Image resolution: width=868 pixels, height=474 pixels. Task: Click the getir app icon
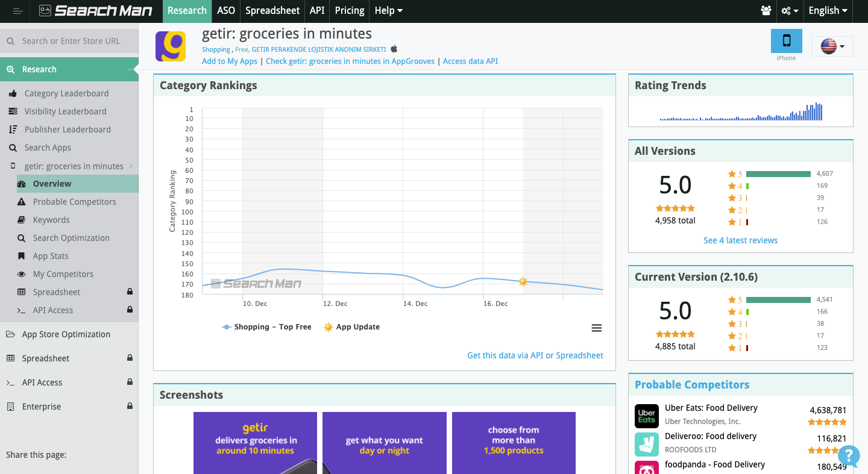pos(171,46)
